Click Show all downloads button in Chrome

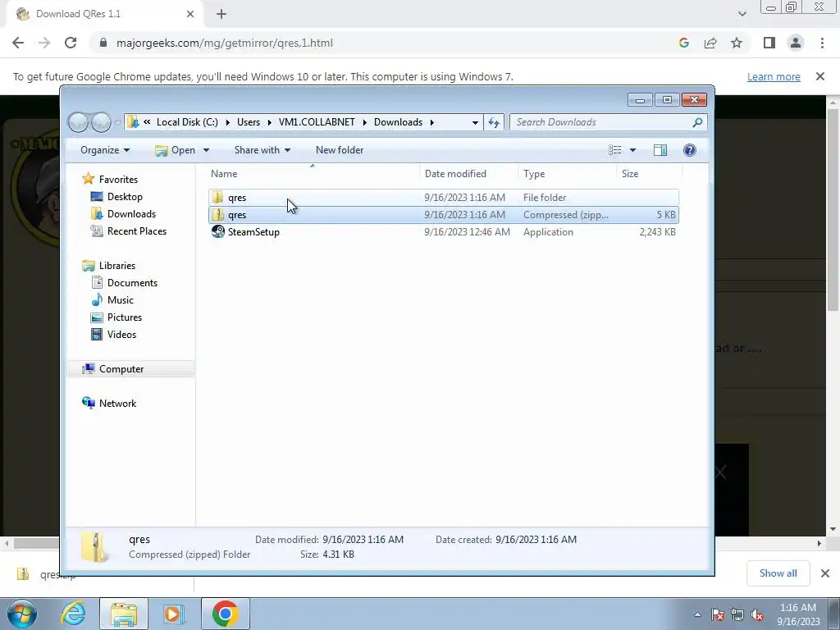(778, 573)
